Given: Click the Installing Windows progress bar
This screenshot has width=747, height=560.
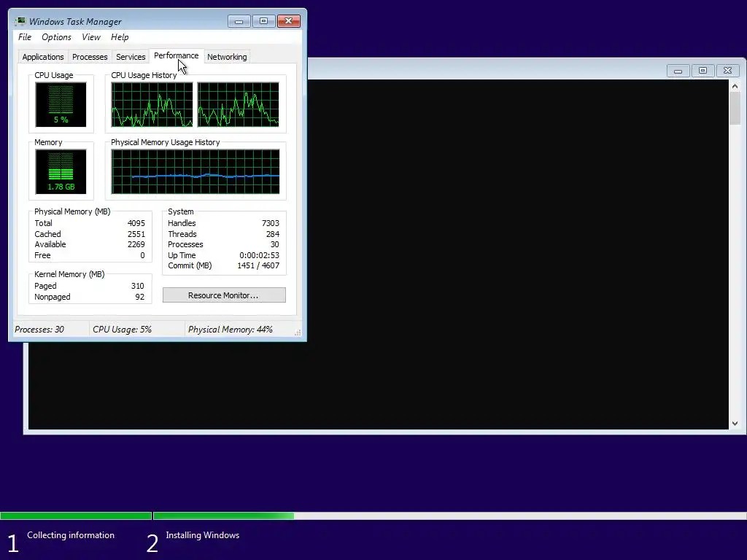Looking at the screenshot, I should pos(449,516).
